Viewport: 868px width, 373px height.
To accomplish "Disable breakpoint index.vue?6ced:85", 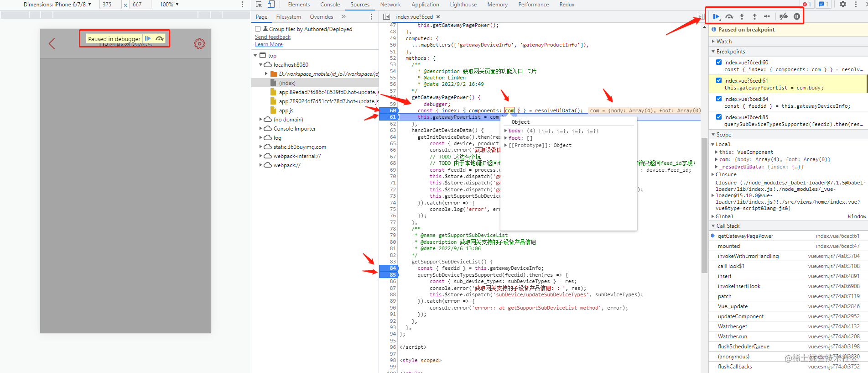I will pyautogui.click(x=719, y=117).
